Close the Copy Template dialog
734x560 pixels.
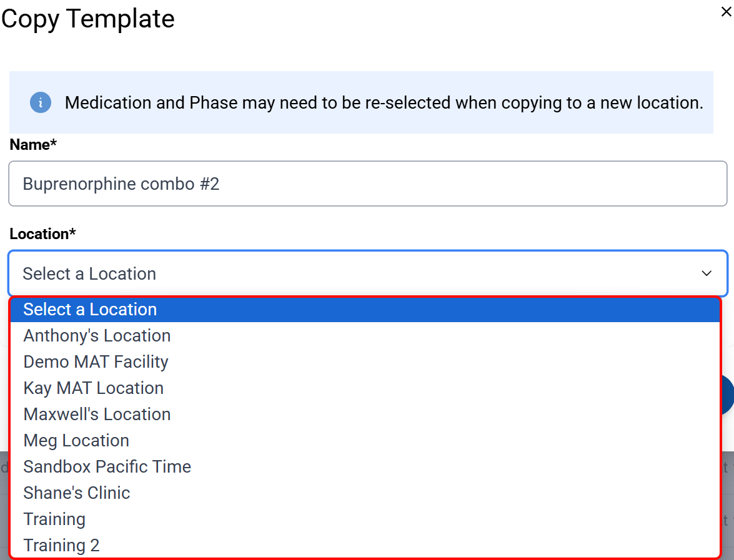tap(726, 12)
